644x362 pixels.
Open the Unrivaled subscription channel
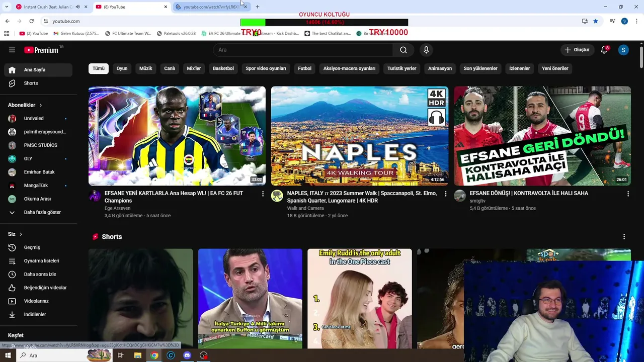point(38,118)
